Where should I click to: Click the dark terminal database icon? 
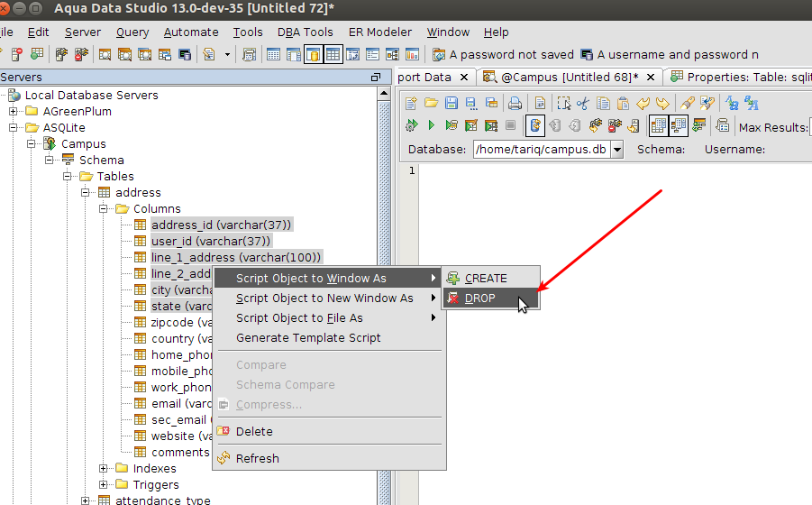pos(185,54)
